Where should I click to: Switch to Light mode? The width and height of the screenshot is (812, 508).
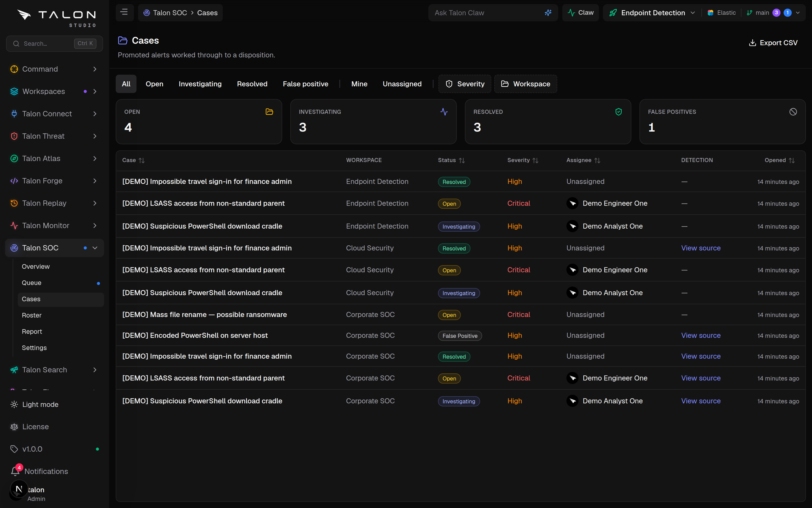pyautogui.click(x=40, y=404)
